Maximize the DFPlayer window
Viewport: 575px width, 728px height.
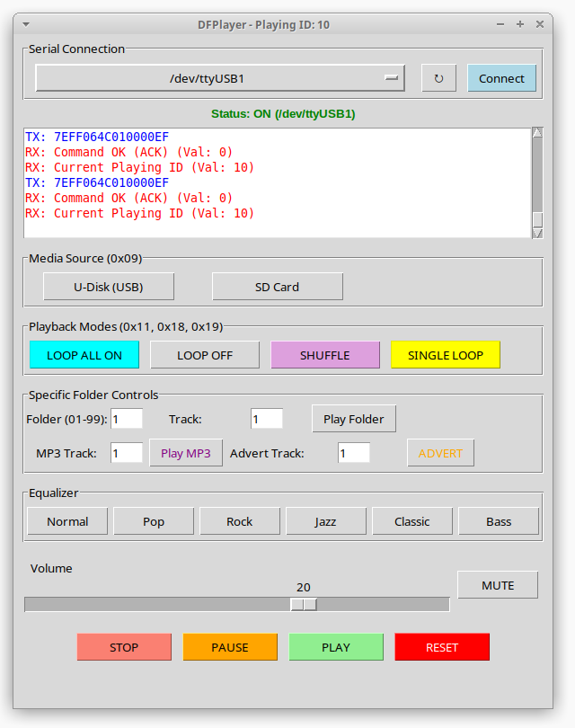coord(520,24)
